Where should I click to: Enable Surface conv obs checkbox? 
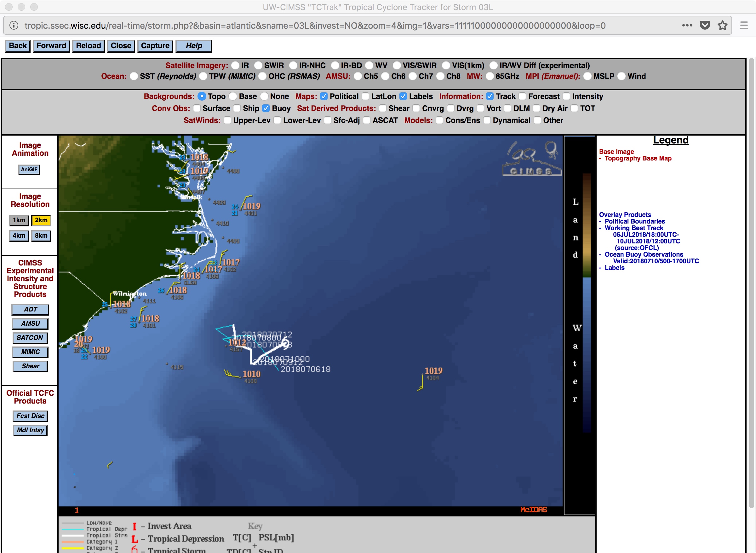(x=197, y=108)
